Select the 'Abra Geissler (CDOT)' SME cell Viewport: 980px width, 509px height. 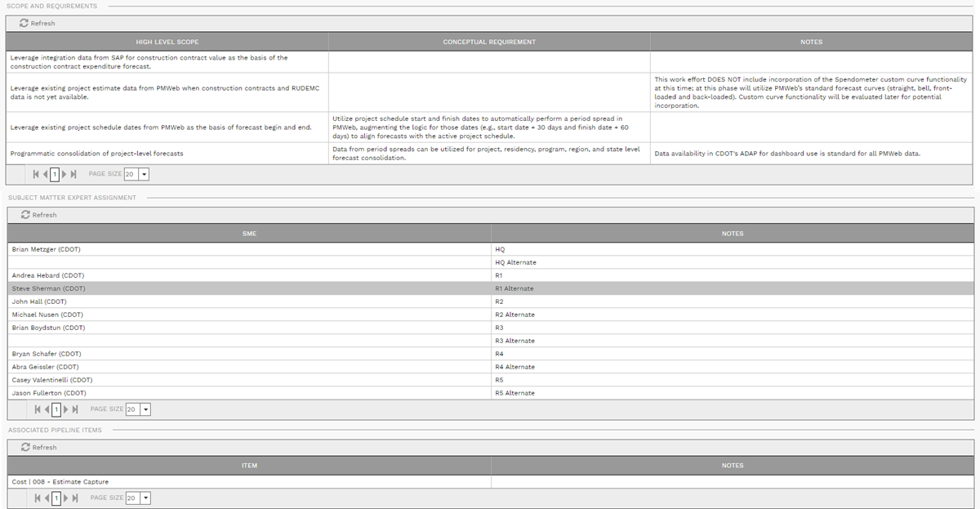pos(249,367)
